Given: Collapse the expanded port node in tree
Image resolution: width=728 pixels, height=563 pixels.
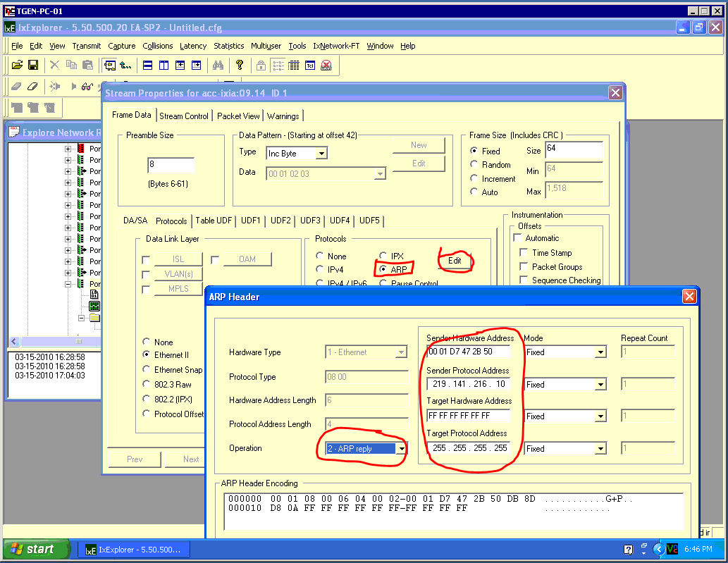Looking at the screenshot, I should (x=68, y=283).
